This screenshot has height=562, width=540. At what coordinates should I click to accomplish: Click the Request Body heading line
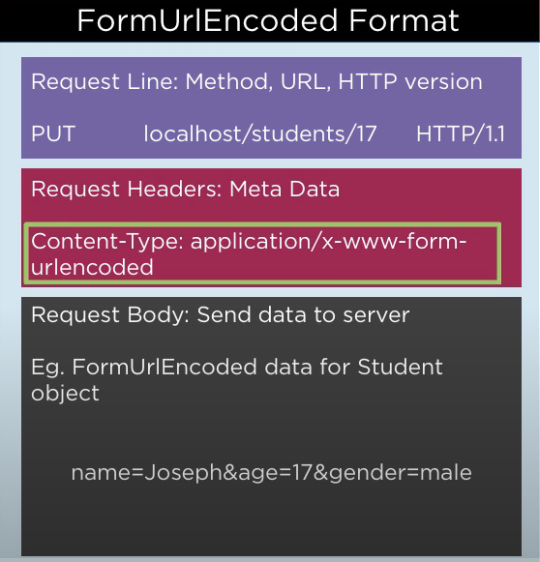(x=220, y=315)
